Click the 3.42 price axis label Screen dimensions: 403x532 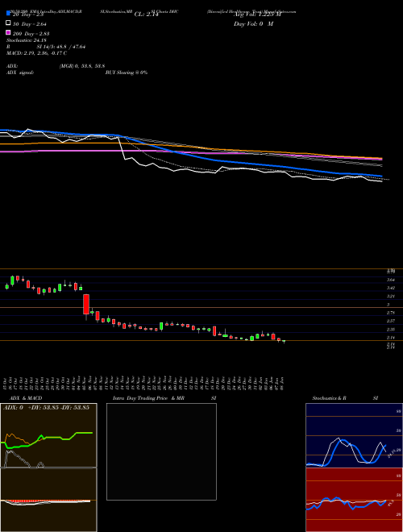391,288
